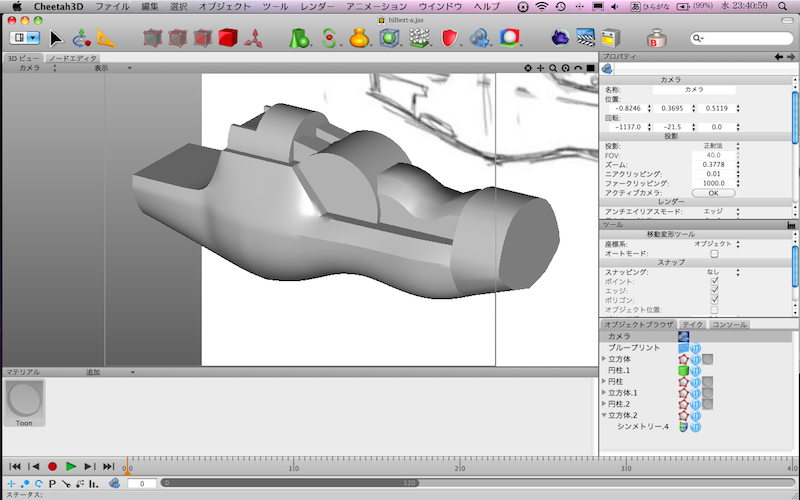Collapse the 立方体.2 tree item
The width and height of the screenshot is (800, 500).
(x=604, y=414)
